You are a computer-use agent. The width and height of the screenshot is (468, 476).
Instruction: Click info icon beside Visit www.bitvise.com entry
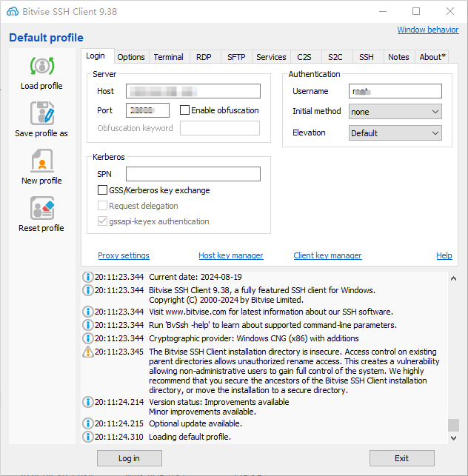pos(88,312)
